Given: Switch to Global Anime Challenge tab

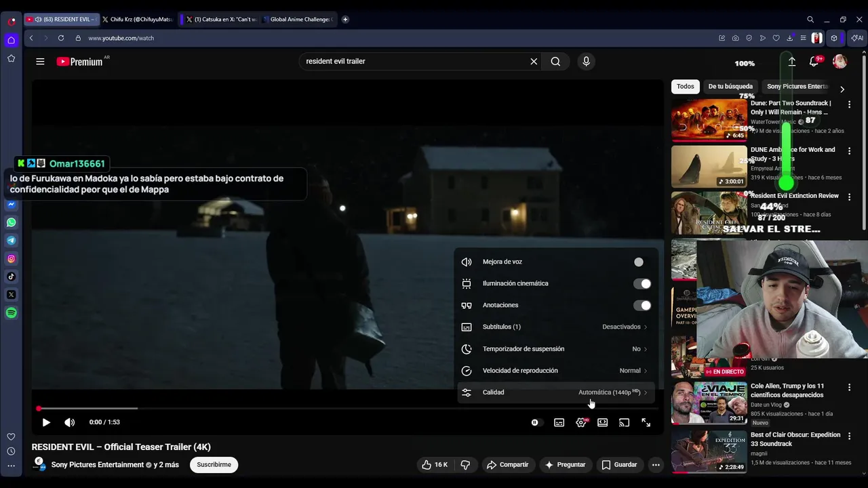Looking at the screenshot, I should point(299,20).
